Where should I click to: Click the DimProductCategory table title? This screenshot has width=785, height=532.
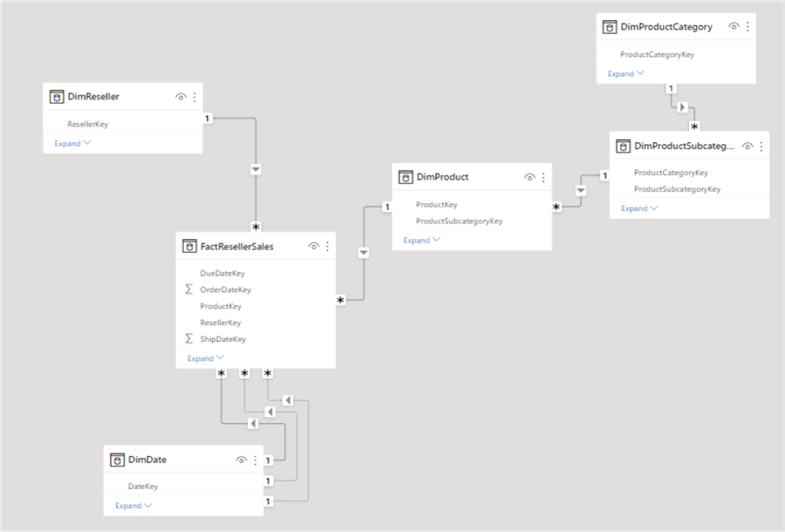(666, 27)
